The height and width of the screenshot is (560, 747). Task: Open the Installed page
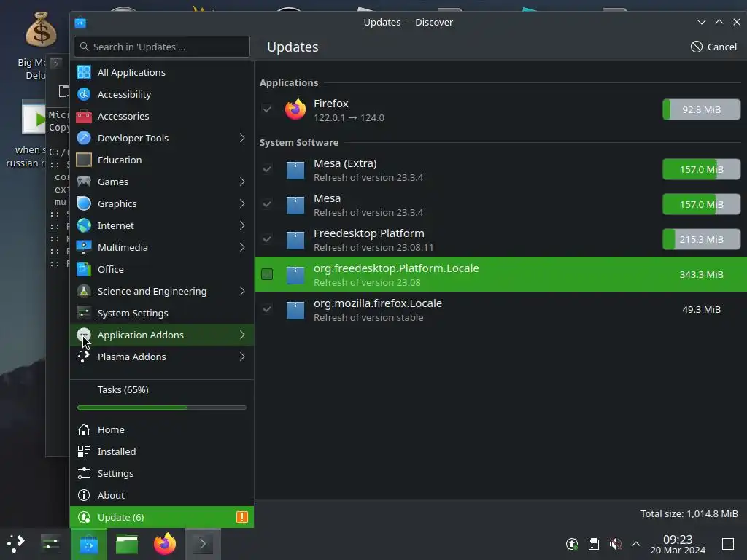tap(161, 451)
